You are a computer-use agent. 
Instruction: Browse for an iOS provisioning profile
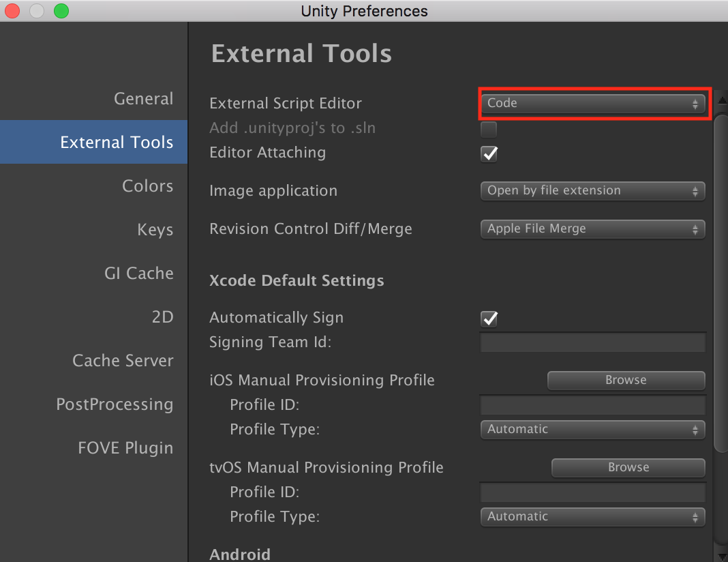(626, 380)
